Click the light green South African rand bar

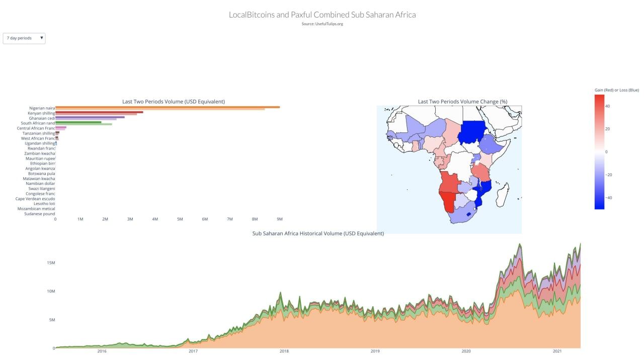coord(84,124)
